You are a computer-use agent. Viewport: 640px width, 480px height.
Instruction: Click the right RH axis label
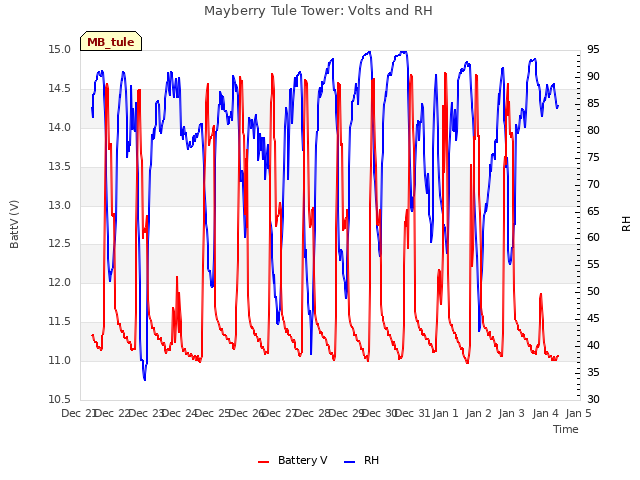(626, 224)
